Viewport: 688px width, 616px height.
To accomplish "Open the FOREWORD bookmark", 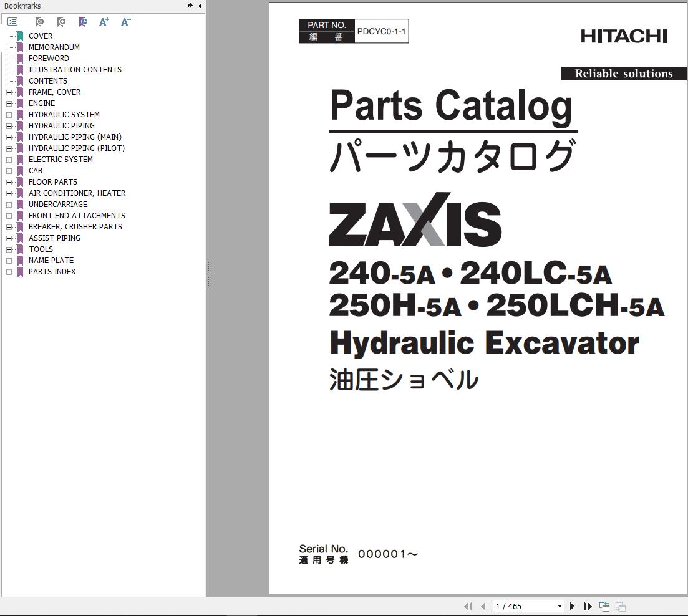I will [x=49, y=59].
